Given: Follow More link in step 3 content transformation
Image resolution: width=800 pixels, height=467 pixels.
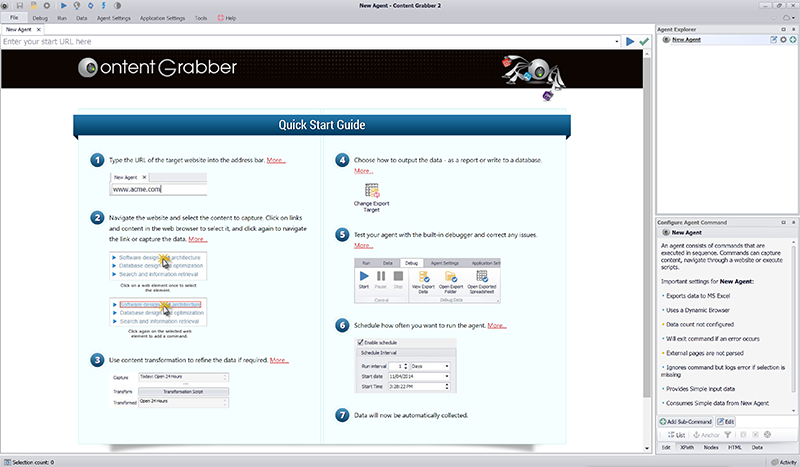Looking at the screenshot, I should pyautogui.click(x=279, y=360).
